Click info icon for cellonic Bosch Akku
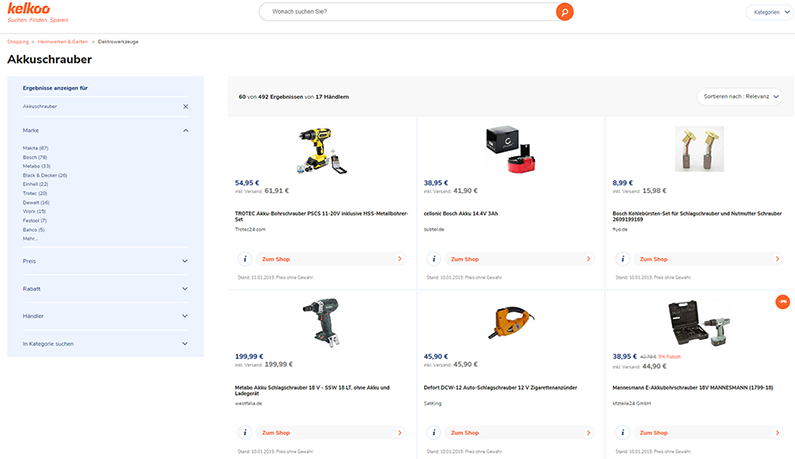Screen dimensions: 795x459 tap(432, 259)
